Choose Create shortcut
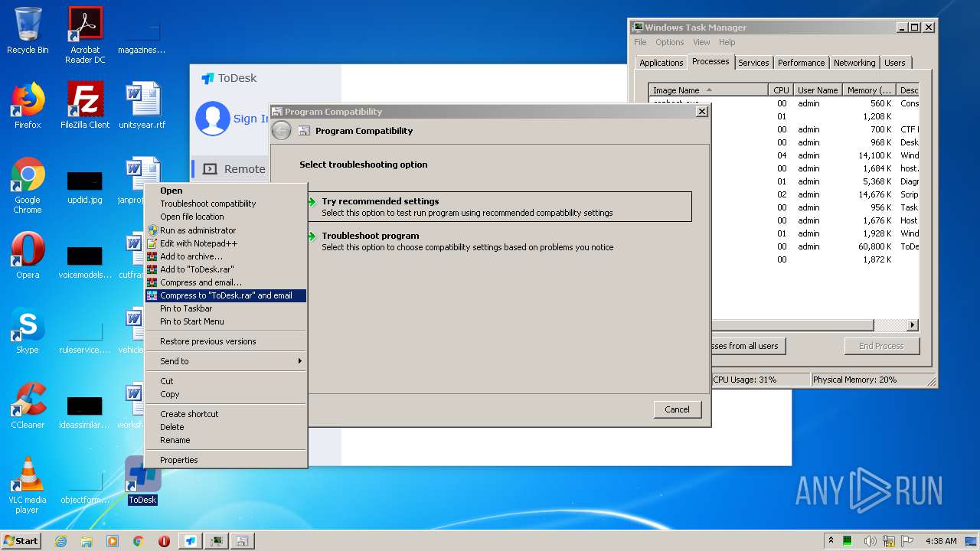The image size is (980, 551). coord(226,414)
